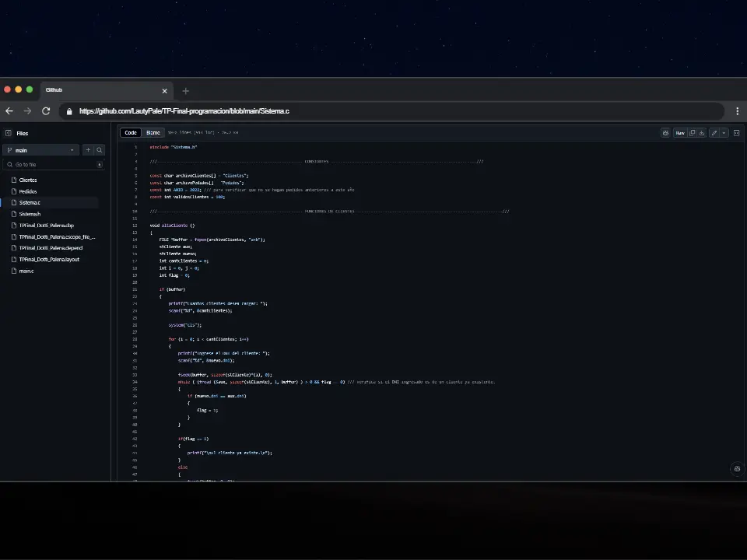Open TPFinal_Dotti_Palena.cbp file

point(46,226)
